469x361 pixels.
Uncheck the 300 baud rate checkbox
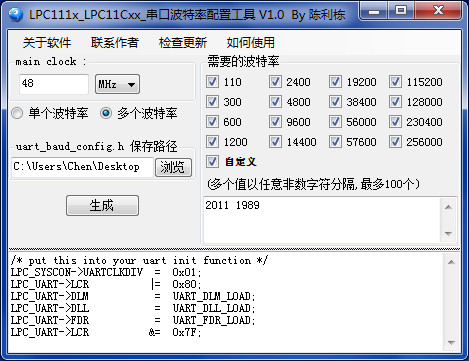[212, 102]
